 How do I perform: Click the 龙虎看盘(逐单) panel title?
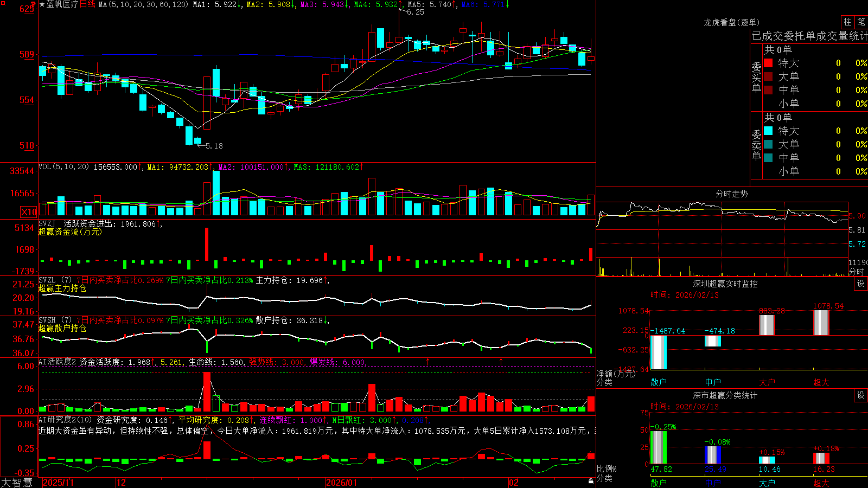[731, 22]
